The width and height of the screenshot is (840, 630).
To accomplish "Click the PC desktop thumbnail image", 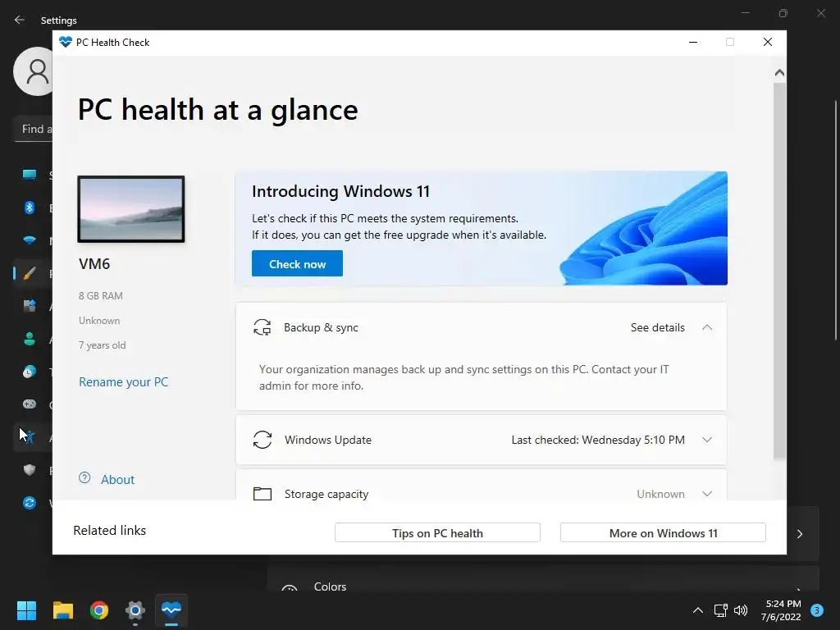I will (x=131, y=209).
